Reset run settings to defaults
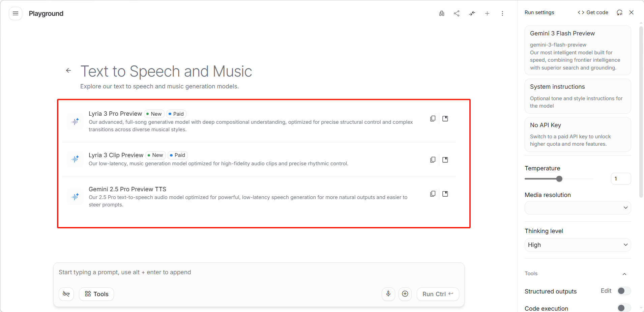The image size is (644, 312). point(620,12)
